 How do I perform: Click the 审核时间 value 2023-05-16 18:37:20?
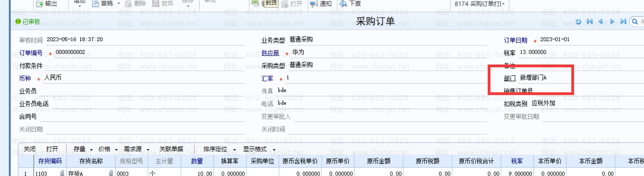tap(75, 40)
